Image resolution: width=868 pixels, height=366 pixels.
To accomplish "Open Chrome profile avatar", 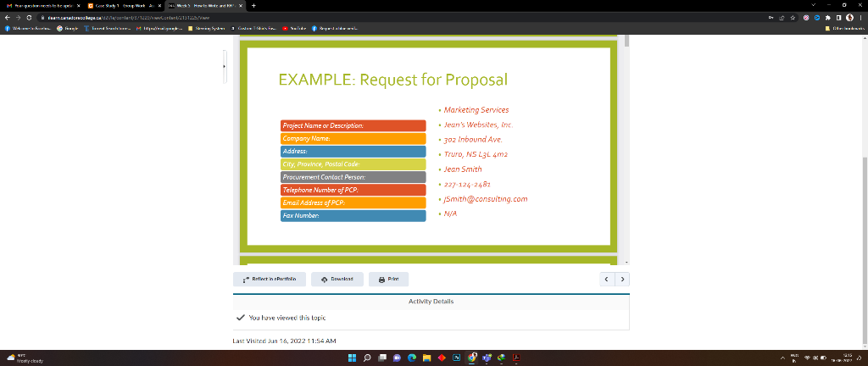I will click(849, 17).
